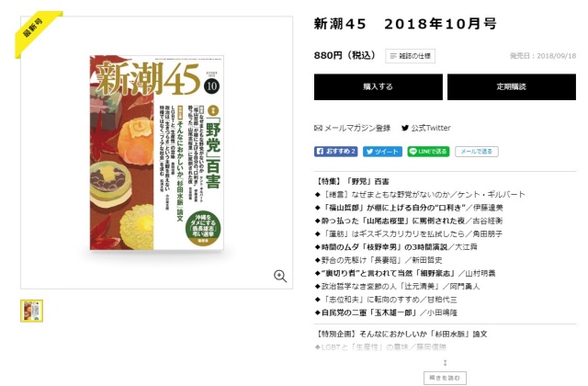Screen dimensions: 588x386
Task: Expand contents with the up-down arrow icon
Action: (x=445, y=363)
